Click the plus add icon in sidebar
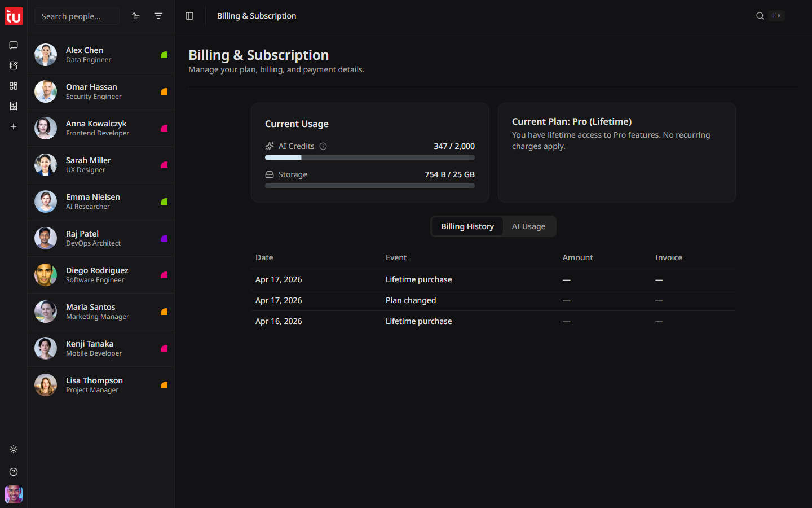 [14, 126]
